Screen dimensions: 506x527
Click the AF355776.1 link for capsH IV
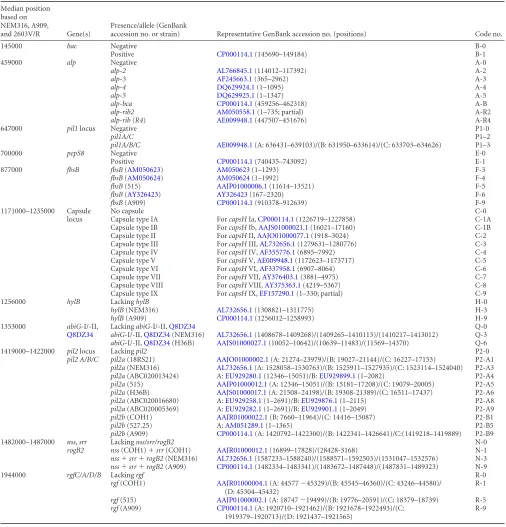277,252
